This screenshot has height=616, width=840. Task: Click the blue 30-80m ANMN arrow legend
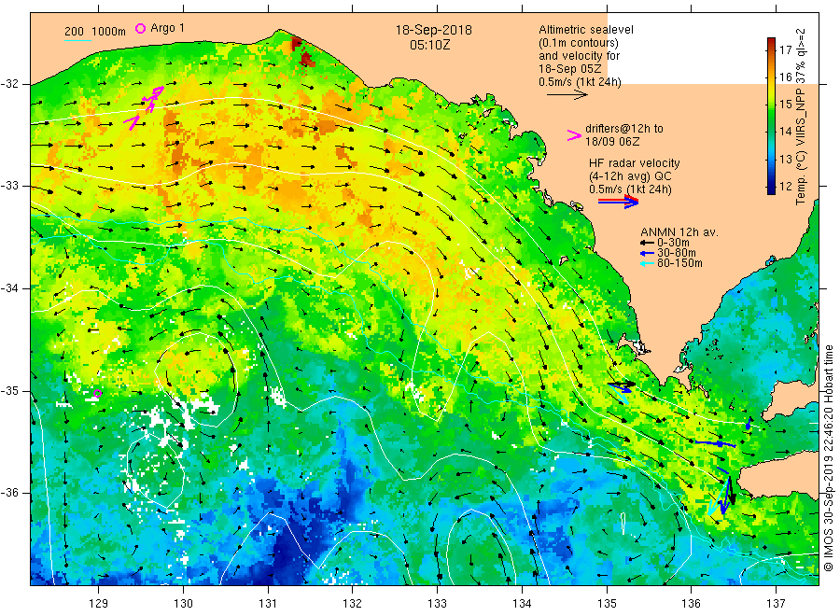(648, 253)
